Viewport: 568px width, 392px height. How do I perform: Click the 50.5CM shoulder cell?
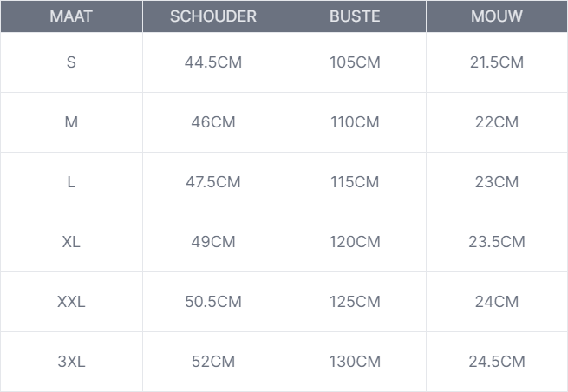click(213, 302)
